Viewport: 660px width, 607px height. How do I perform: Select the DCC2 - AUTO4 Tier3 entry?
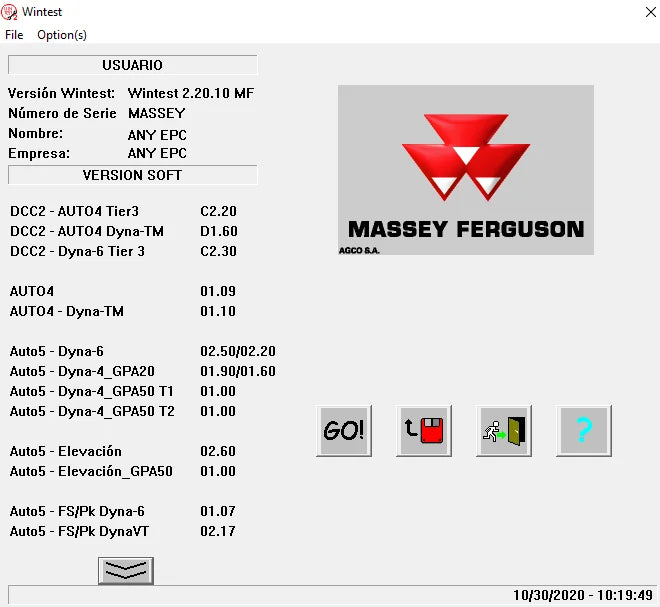pyautogui.click(x=74, y=211)
